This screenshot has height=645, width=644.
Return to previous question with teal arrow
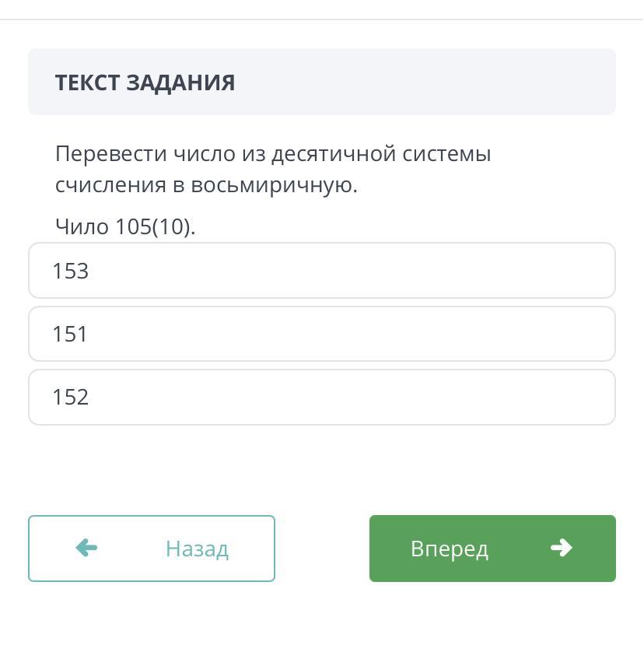pos(86,549)
